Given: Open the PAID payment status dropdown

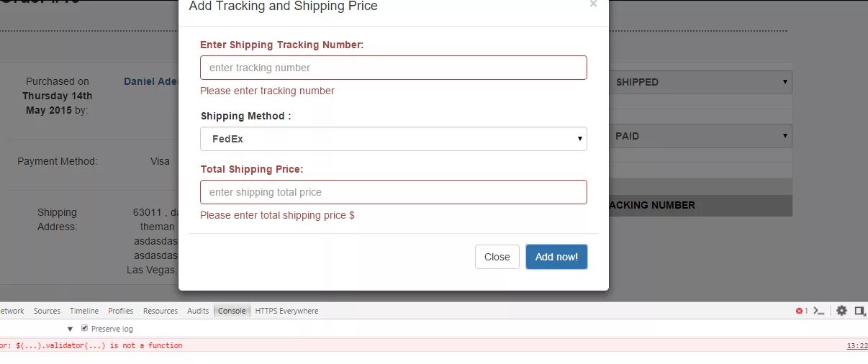Looking at the screenshot, I should tap(700, 136).
